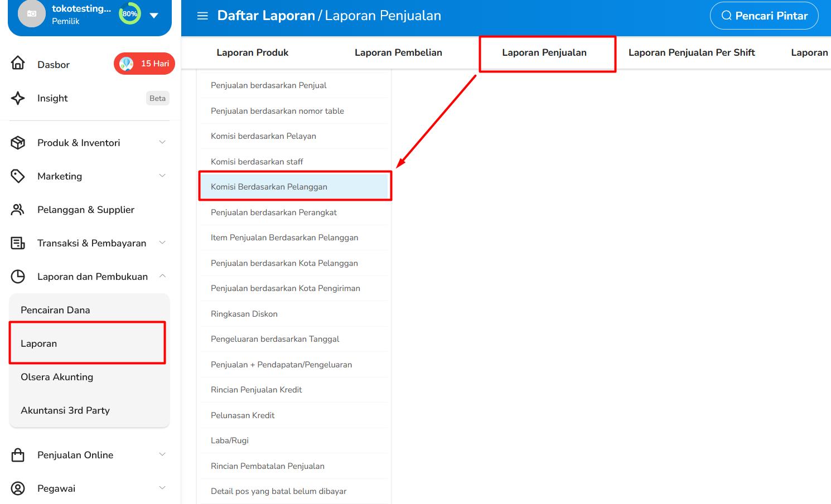Expand the account dropdown arrow near tokotesting
Screen dimensions: 831x504
pos(154,15)
